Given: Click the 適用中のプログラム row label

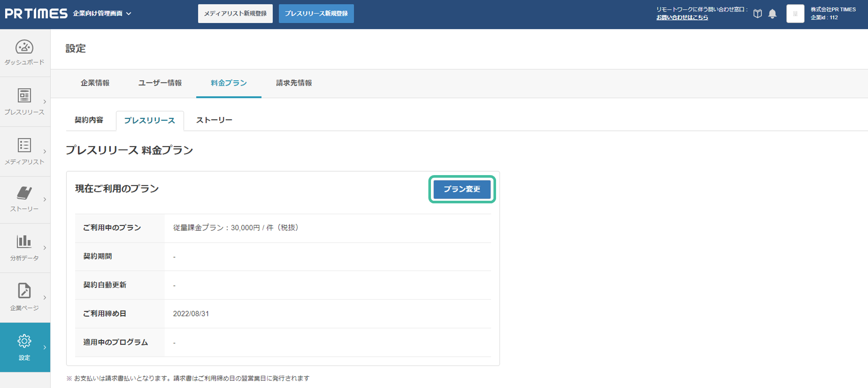Looking at the screenshot, I should 115,342.
